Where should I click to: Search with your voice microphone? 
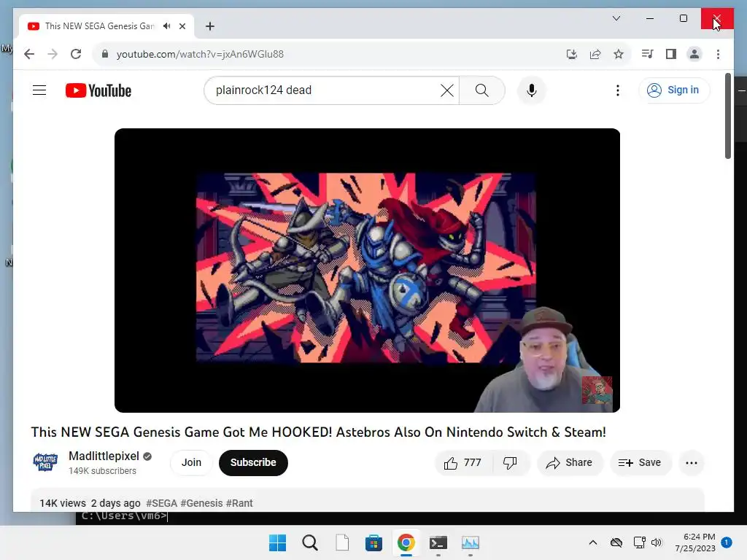[x=532, y=90]
